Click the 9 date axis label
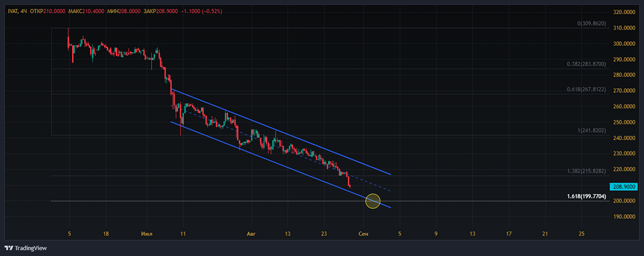 (x=436, y=234)
